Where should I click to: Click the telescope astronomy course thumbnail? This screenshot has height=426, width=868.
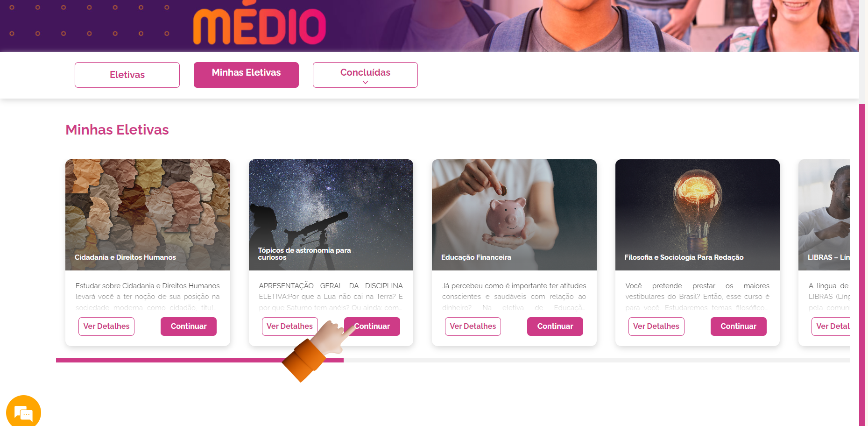[x=331, y=215]
